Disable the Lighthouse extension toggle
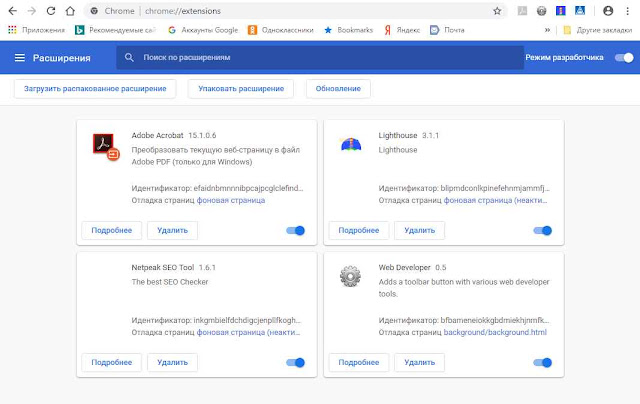The image size is (640, 404). [542, 231]
